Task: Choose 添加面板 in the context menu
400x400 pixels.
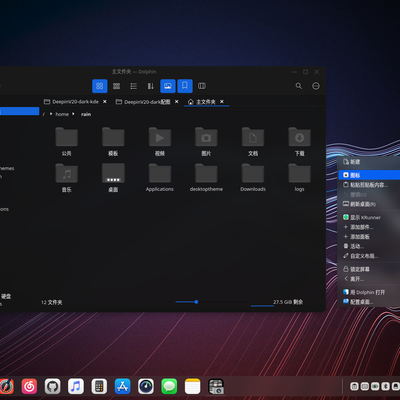Action: pyautogui.click(x=369, y=237)
